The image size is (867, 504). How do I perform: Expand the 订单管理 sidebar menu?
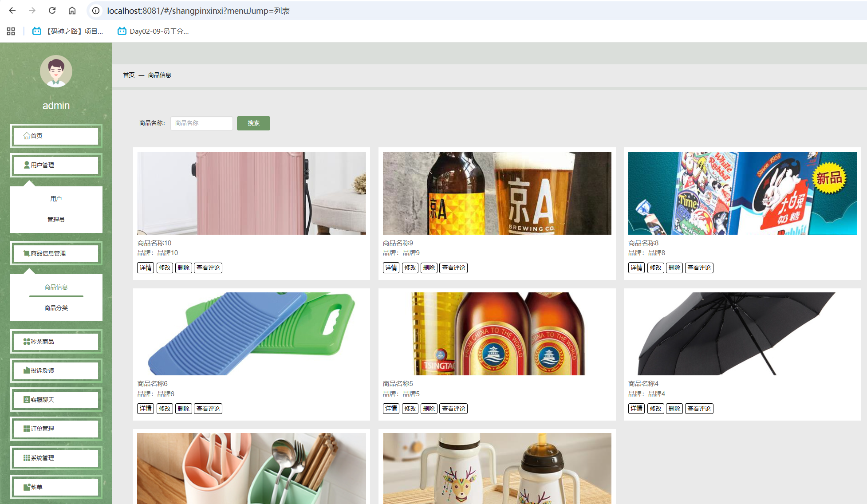tap(56, 429)
